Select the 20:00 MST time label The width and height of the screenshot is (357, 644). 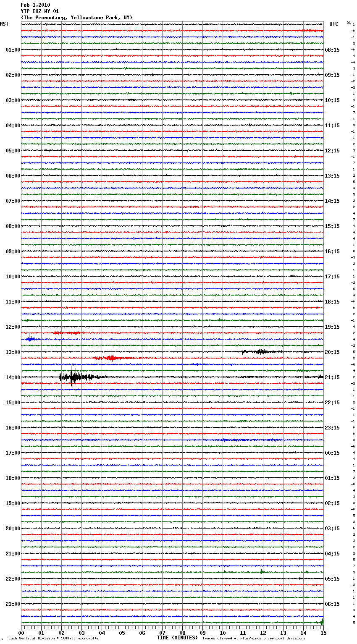click(13, 529)
